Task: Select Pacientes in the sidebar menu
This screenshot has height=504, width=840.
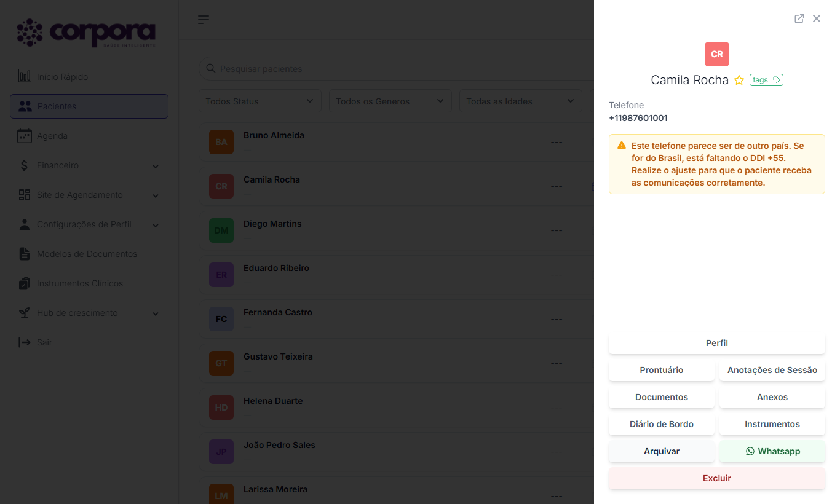Action: 89,106
